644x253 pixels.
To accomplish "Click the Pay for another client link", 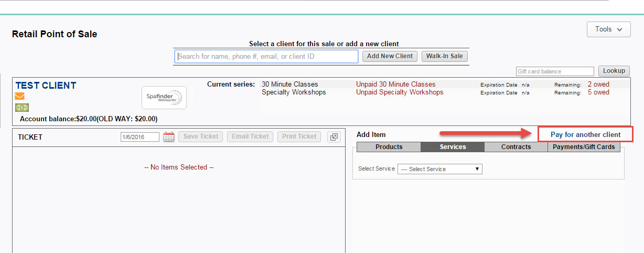I will (585, 134).
